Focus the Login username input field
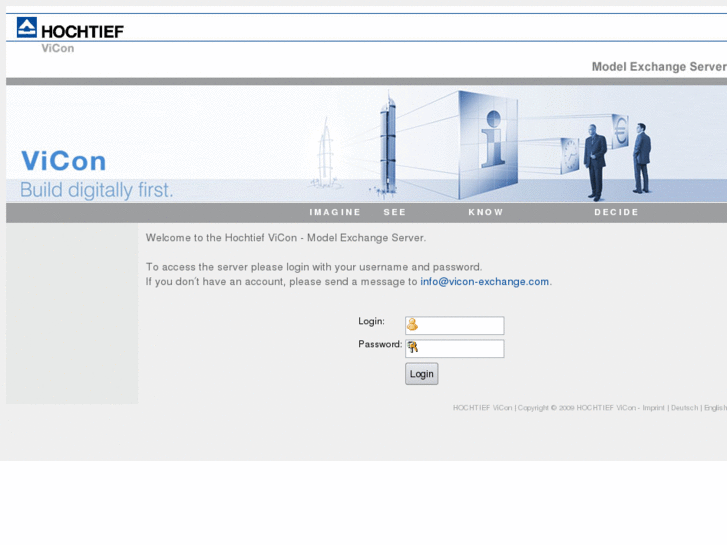Image resolution: width=727 pixels, height=545 pixels. coord(454,325)
